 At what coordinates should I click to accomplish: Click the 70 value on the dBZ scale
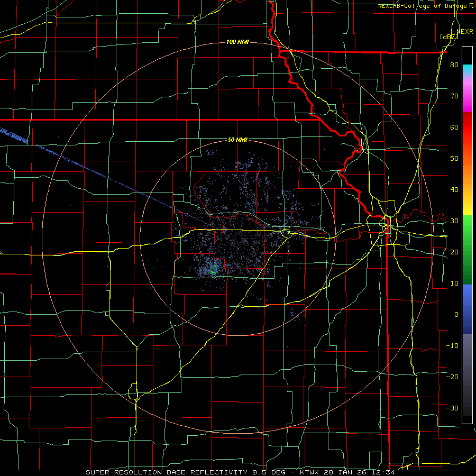pos(454,96)
